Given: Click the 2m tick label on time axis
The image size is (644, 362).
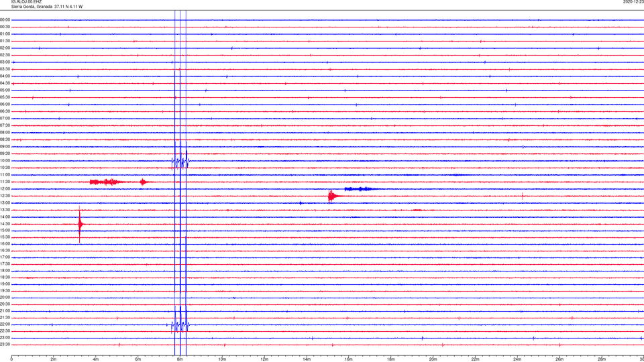Looking at the screenshot, I should click(54, 359).
